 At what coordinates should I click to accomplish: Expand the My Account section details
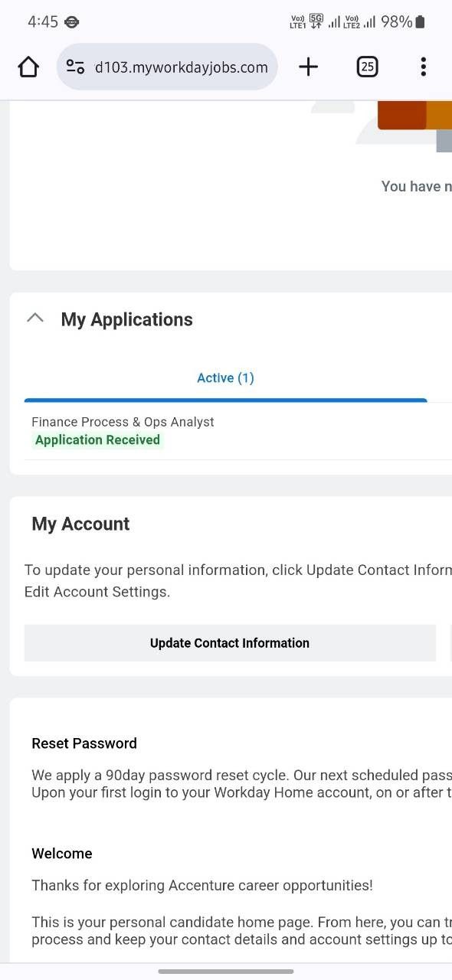(80, 524)
